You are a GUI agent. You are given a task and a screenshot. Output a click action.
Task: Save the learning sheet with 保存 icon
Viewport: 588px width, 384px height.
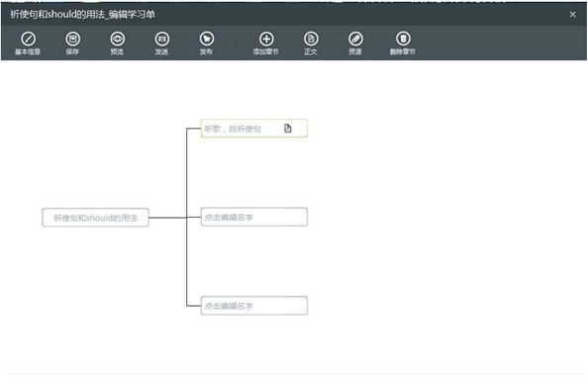pyautogui.click(x=72, y=39)
